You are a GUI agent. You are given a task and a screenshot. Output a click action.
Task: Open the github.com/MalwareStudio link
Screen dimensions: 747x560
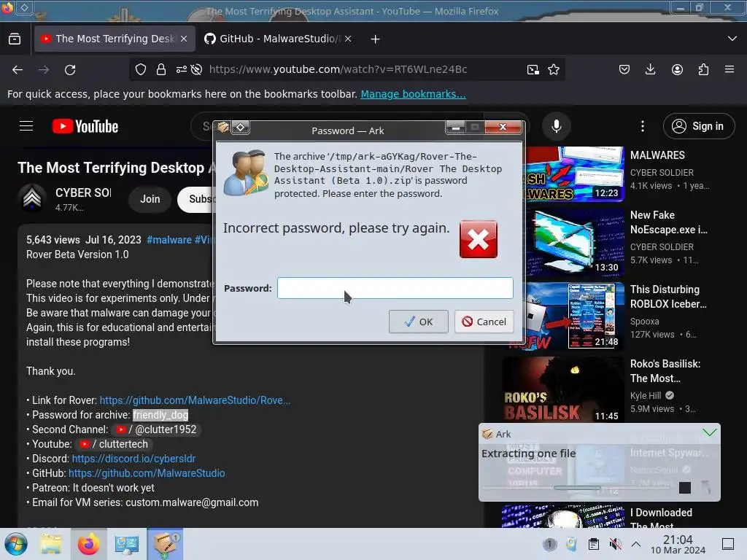[147, 473]
